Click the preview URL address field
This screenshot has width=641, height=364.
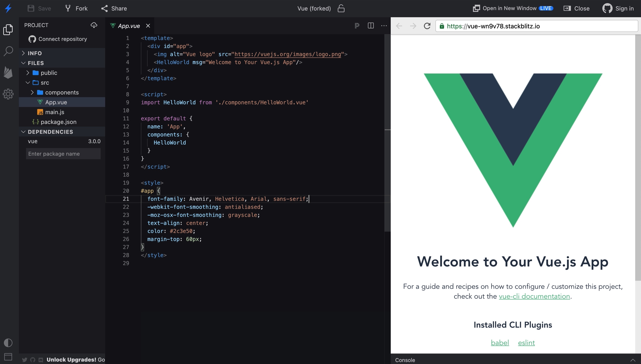(537, 26)
